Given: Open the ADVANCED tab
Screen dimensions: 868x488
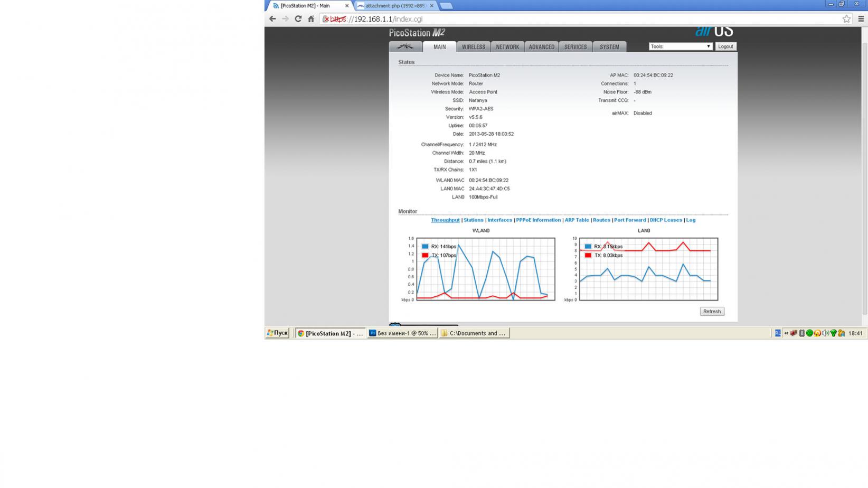Looking at the screenshot, I should (x=542, y=46).
